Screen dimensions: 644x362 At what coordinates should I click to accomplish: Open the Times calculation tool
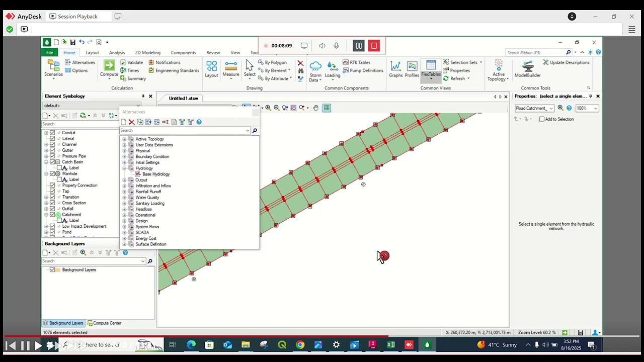tap(129, 70)
